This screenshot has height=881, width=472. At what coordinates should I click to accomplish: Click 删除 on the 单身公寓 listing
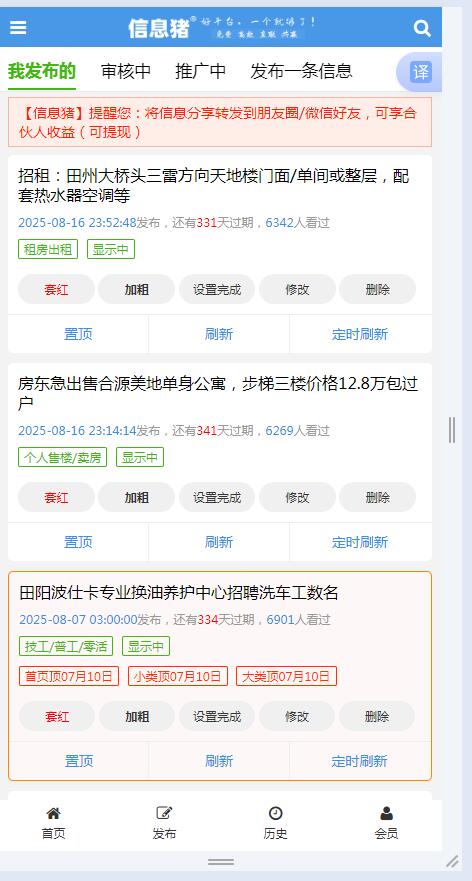click(378, 497)
